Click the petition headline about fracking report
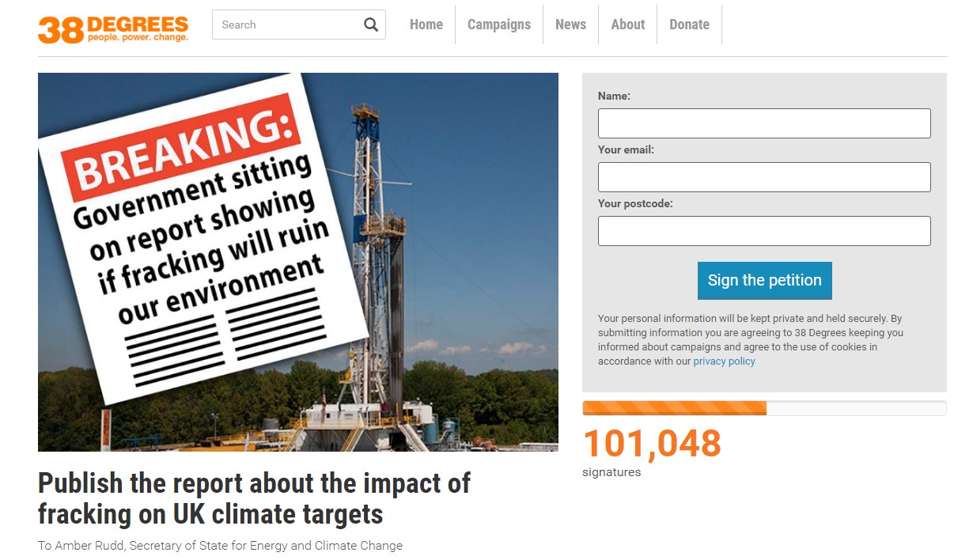The width and height of the screenshot is (973, 560). click(x=253, y=498)
